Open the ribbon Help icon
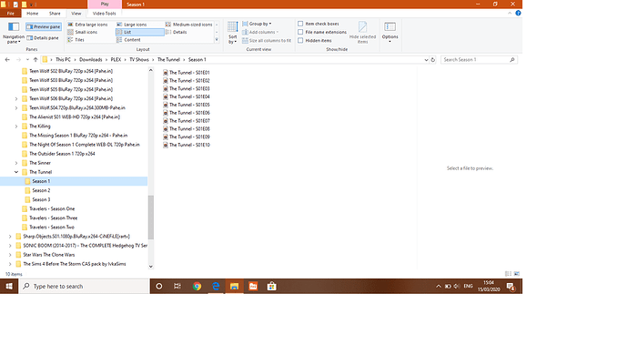This screenshot has height=364, width=628. point(518,14)
